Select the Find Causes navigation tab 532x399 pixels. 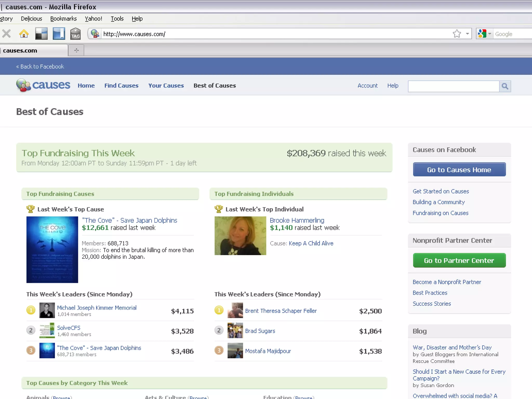point(121,85)
